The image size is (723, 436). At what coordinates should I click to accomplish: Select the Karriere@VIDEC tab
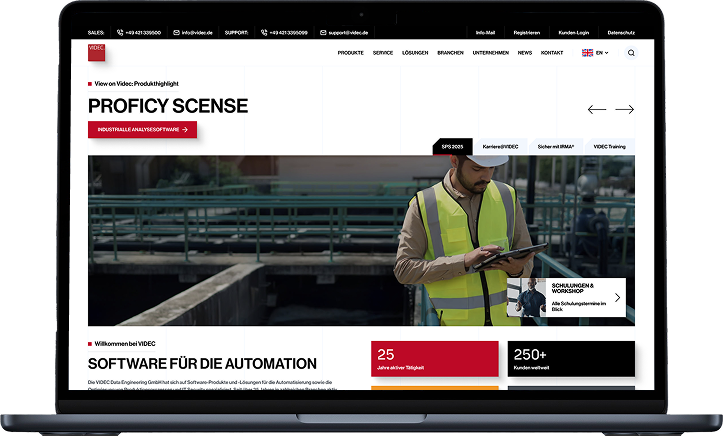(x=500, y=147)
